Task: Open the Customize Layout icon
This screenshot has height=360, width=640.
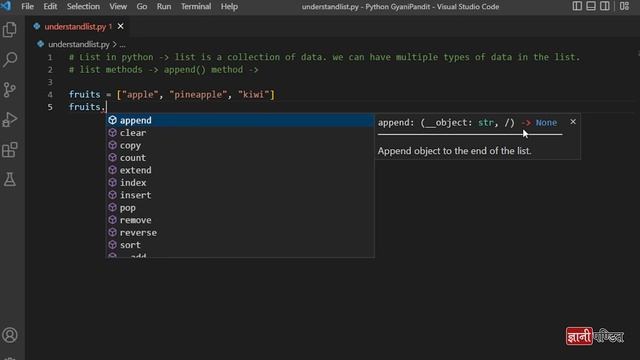Action: [x=624, y=6]
